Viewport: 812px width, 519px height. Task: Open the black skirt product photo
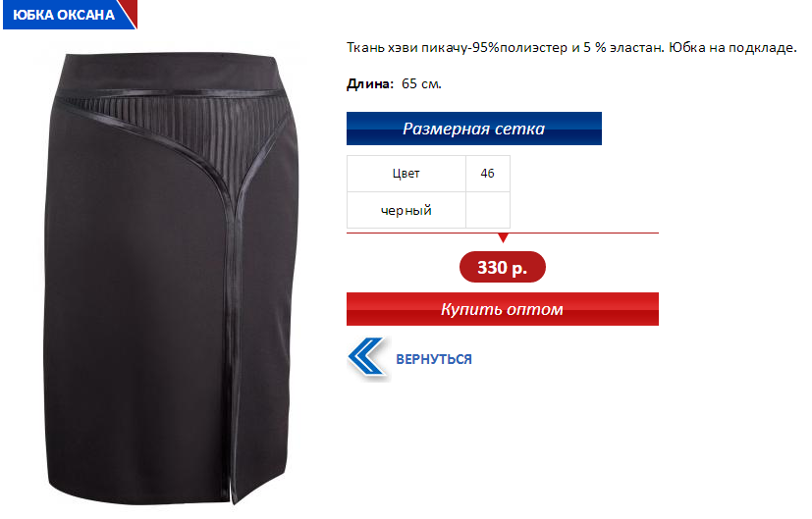(173, 279)
